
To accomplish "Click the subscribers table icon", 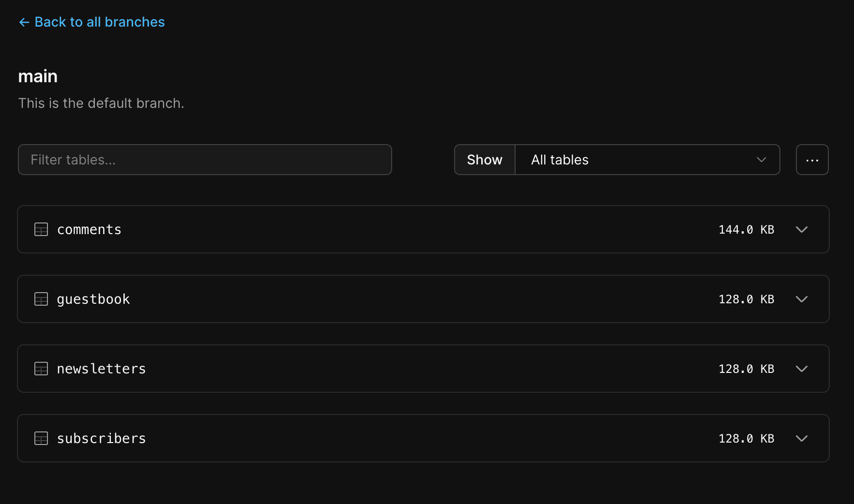I will [x=41, y=438].
